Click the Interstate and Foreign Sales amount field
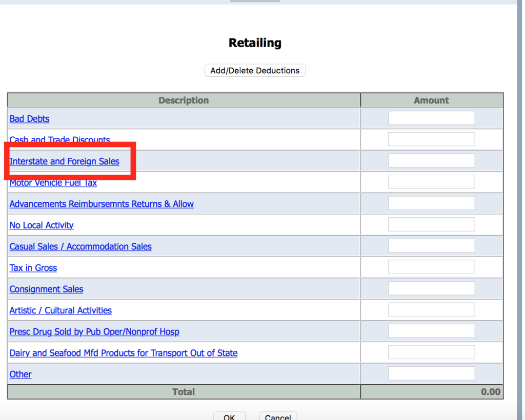 click(x=431, y=161)
